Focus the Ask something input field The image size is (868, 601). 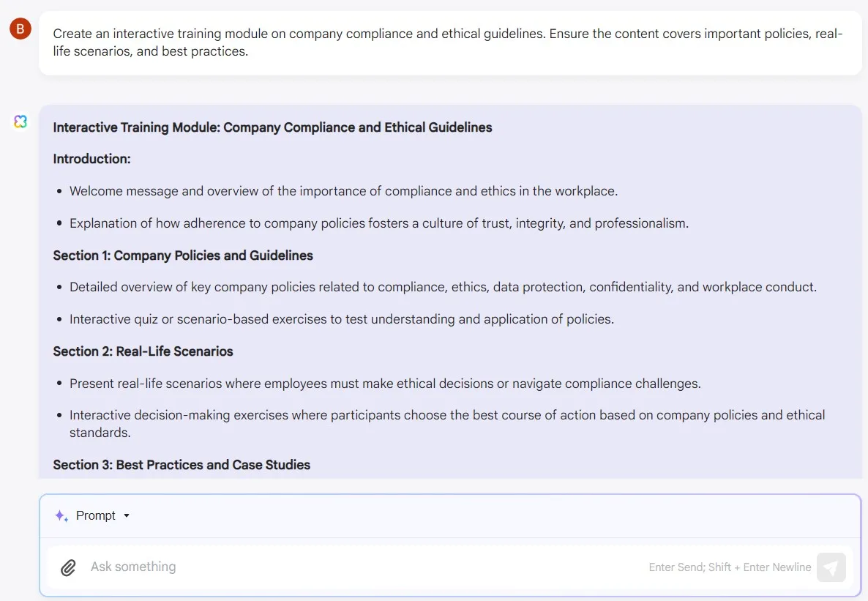click(365, 567)
